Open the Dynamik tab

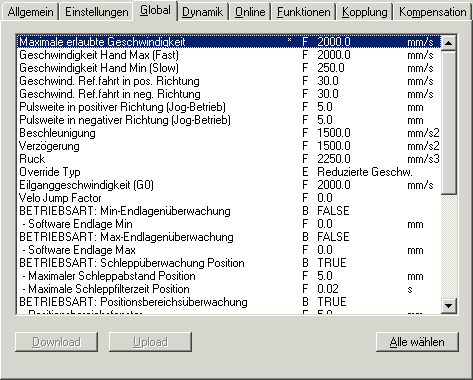click(x=202, y=12)
